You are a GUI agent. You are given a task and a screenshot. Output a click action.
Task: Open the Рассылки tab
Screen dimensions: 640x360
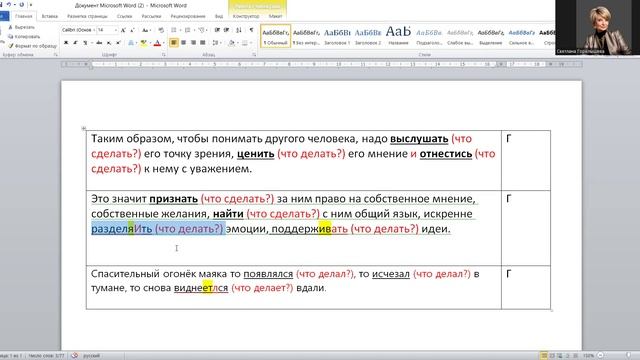[x=151, y=16]
